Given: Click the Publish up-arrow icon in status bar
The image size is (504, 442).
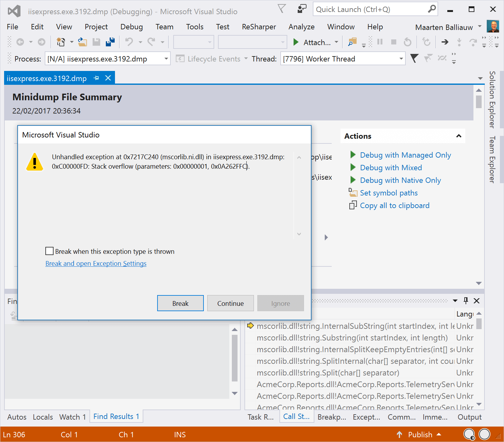Looking at the screenshot, I should tap(399, 434).
